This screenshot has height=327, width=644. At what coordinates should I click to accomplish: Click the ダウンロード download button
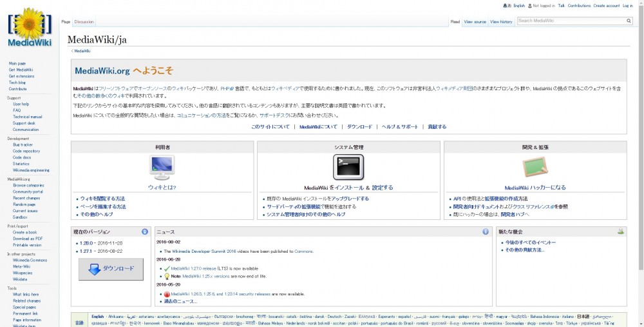point(111,269)
